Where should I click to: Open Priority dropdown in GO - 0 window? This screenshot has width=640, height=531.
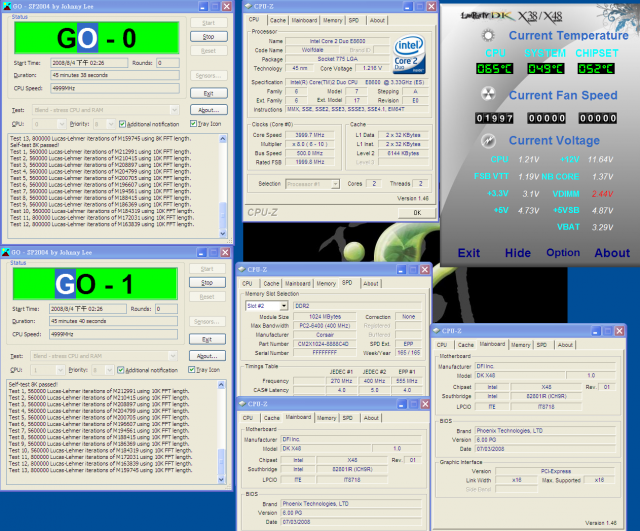click(x=111, y=124)
